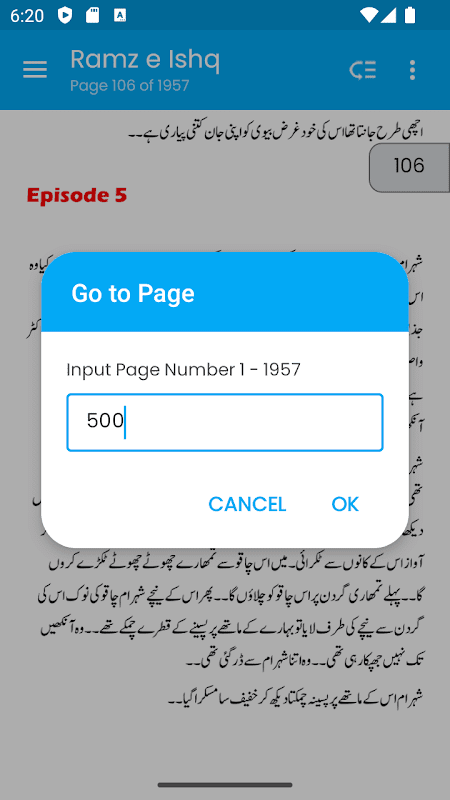Screen dimensions: 450x800
Task: Tap the text reflow icon in toolbar
Action: tap(363, 70)
